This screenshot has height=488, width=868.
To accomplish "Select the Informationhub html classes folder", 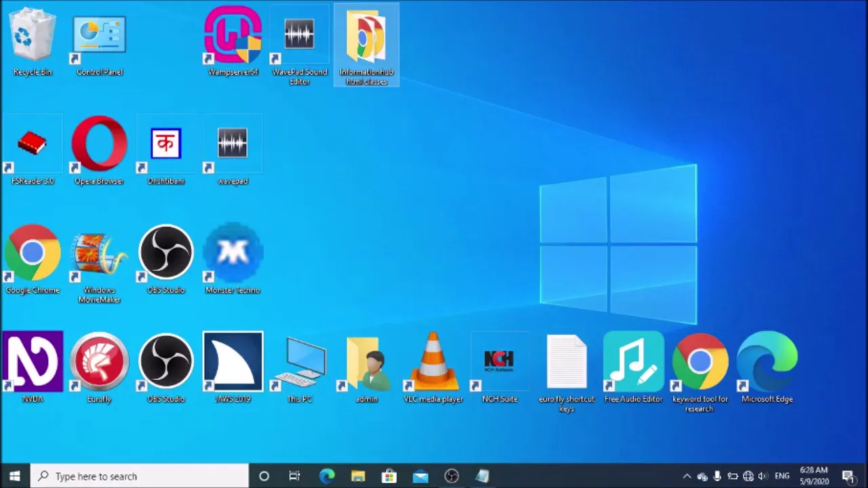I will (x=366, y=46).
